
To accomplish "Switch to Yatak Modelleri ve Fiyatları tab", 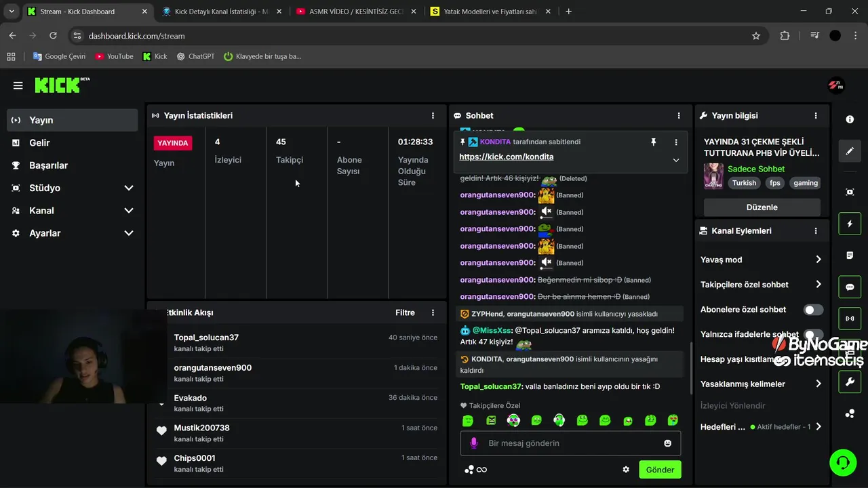I will click(x=490, y=12).
